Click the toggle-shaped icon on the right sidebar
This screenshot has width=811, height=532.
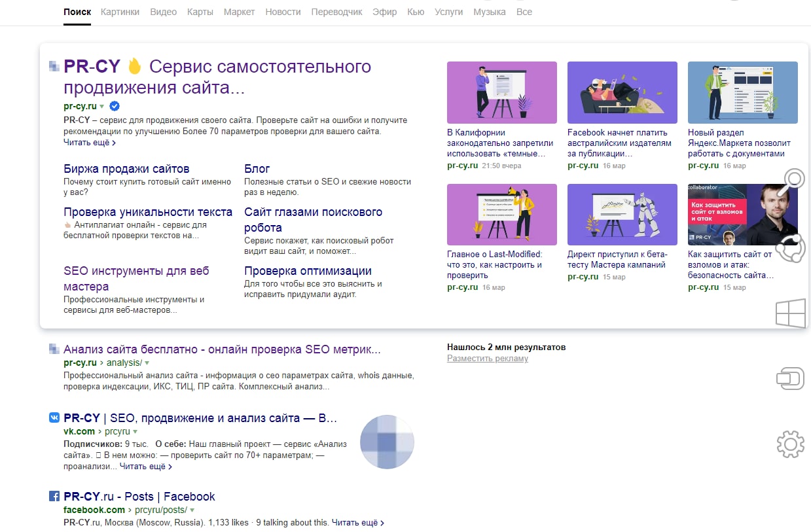(790, 379)
